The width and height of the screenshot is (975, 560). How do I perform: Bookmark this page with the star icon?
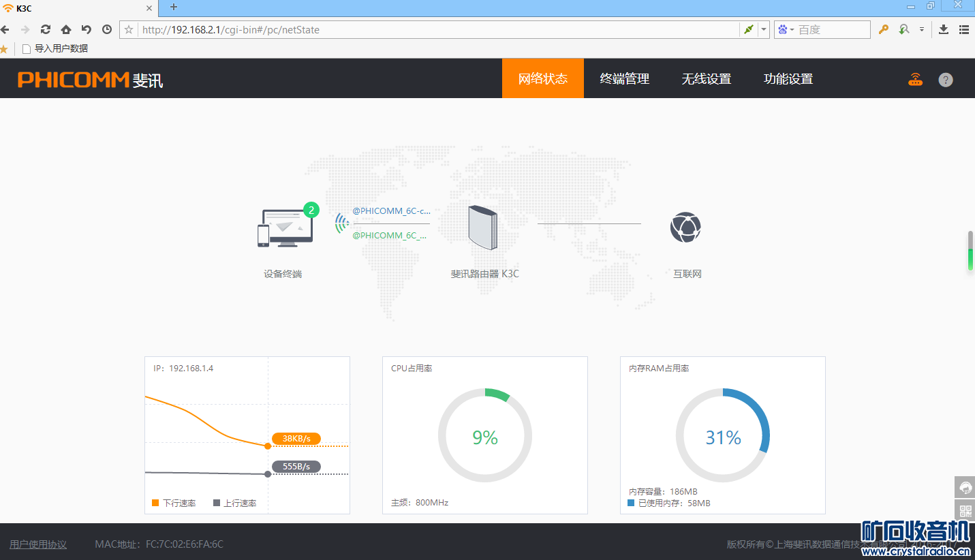tap(129, 29)
